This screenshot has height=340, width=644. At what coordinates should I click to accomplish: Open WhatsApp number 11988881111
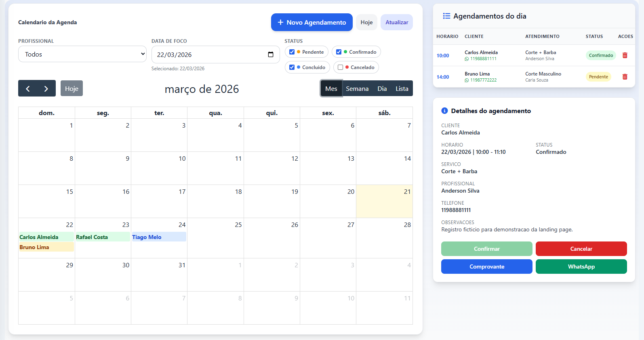[481, 59]
